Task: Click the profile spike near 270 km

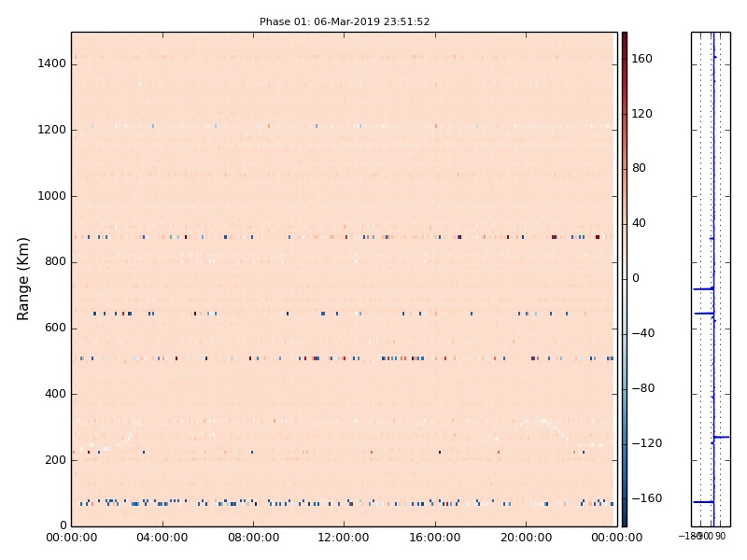Action: pos(721,437)
